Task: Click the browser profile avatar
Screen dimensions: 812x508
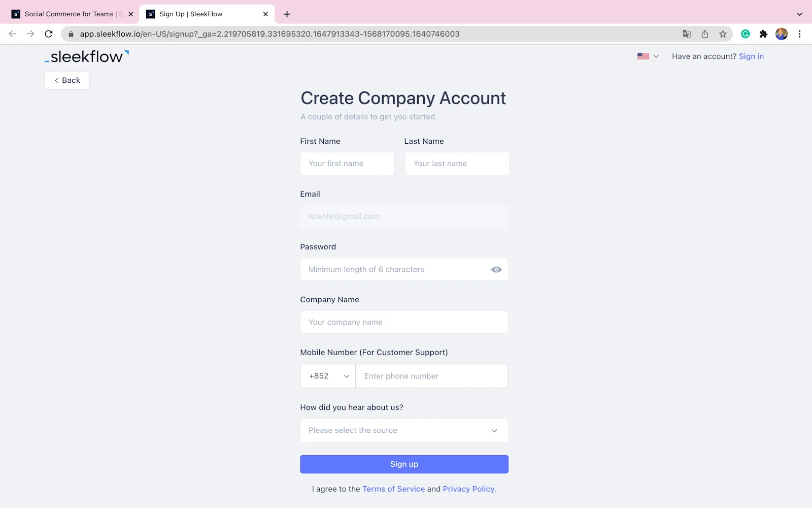Action: point(782,34)
